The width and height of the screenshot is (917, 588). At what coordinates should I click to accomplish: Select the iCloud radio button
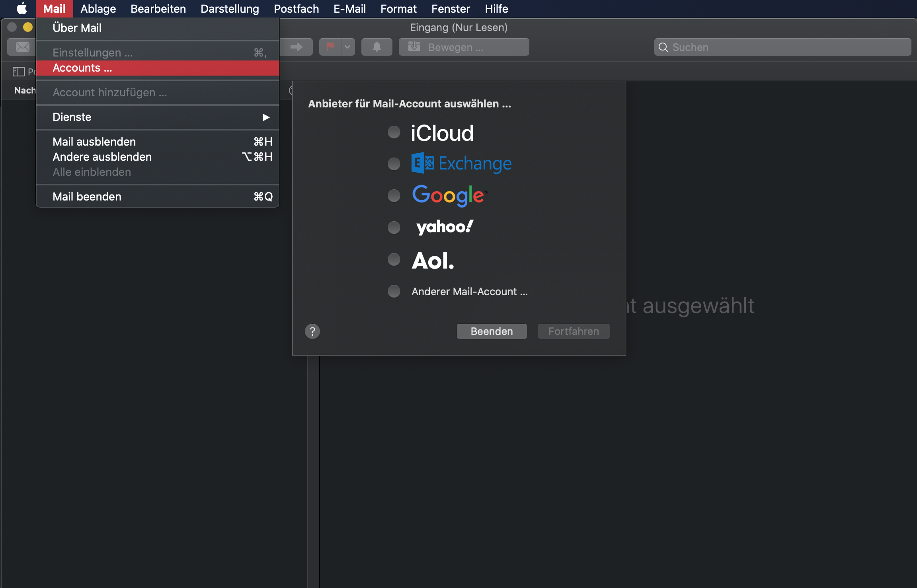coord(394,132)
